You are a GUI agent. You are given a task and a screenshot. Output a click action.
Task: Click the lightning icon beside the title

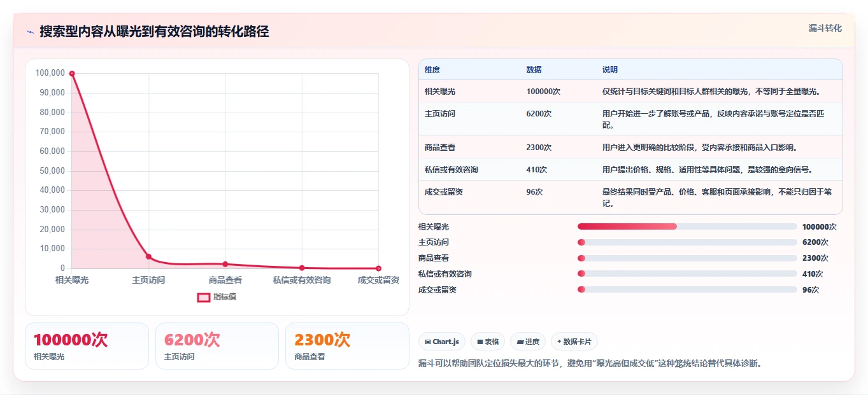pyautogui.click(x=30, y=32)
